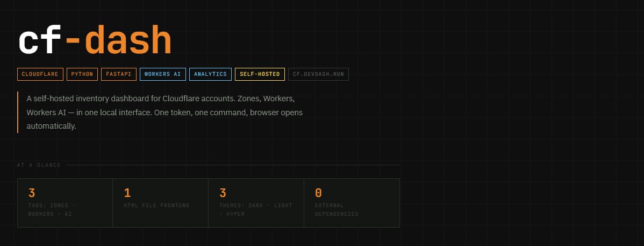644x246 pixels.
Task: Click the 3 themes Dark Light Hyper card
Action: [256, 203]
